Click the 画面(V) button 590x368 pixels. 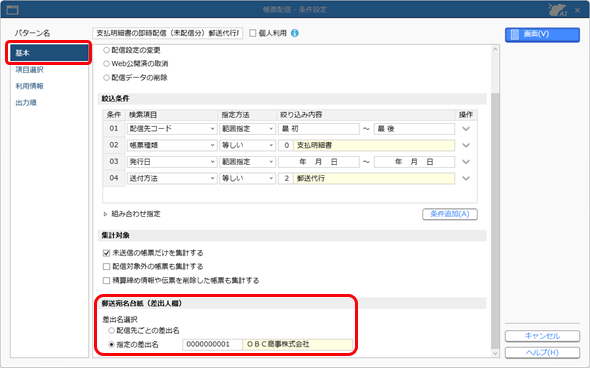(542, 34)
